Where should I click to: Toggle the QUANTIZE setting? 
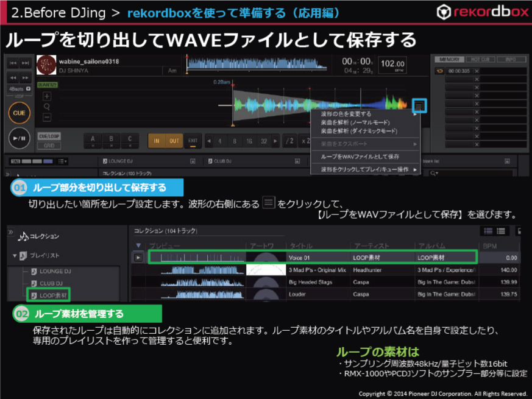47,85
